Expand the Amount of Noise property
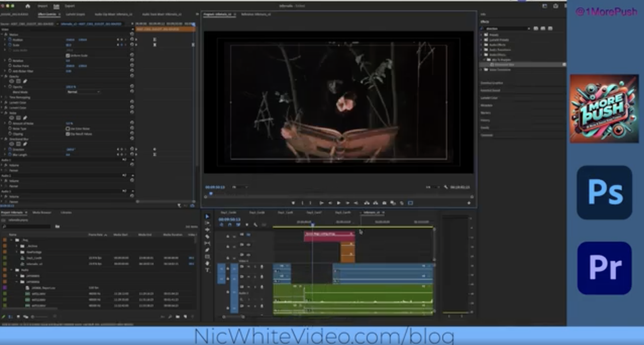Image resolution: width=644 pixels, height=345 pixels. [5, 123]
